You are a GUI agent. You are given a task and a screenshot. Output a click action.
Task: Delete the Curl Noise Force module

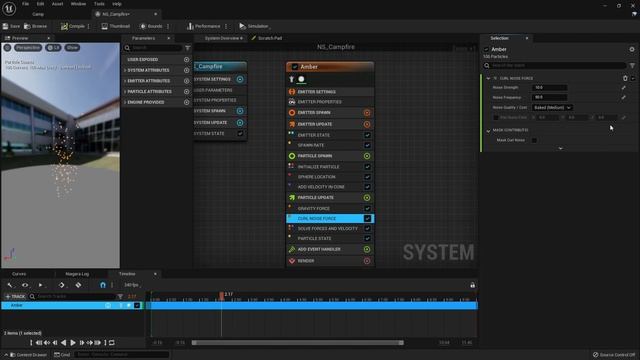[x=625, y=78]
